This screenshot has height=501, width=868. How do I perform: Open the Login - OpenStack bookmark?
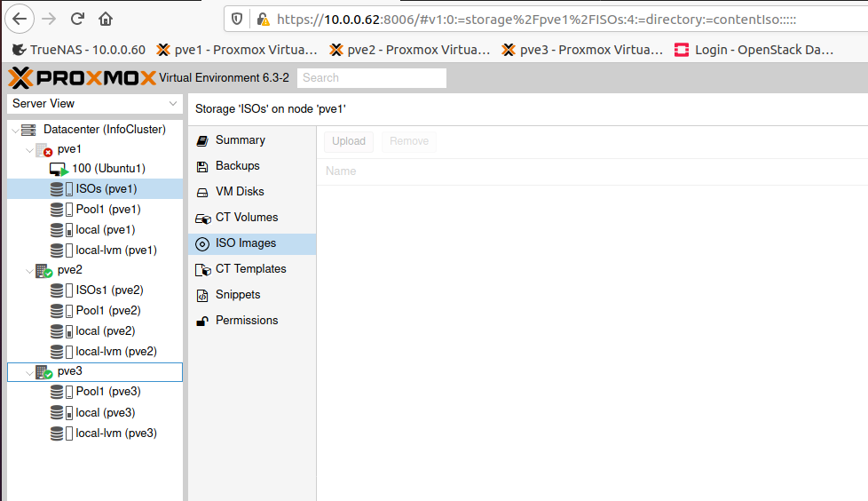pyautogui.click(x=754, y=50)
